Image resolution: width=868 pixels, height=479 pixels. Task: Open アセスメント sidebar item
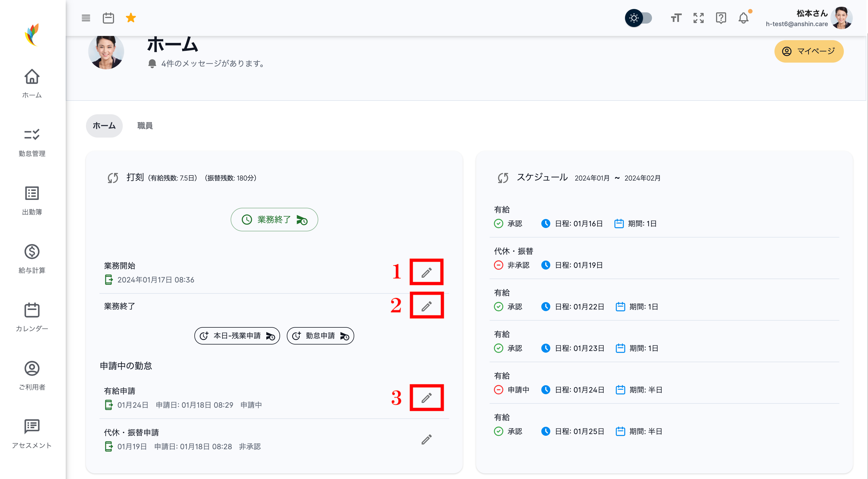tap(32, 434)
